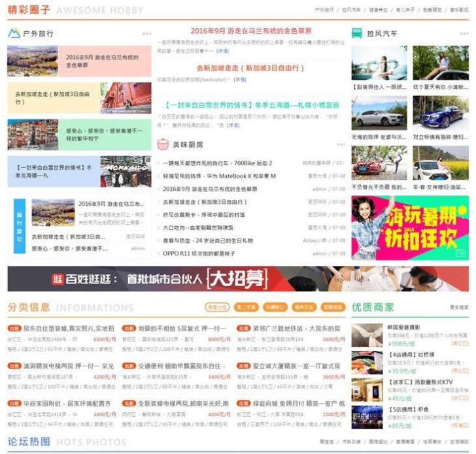Click the blue 旅行游记 side label

19,224
